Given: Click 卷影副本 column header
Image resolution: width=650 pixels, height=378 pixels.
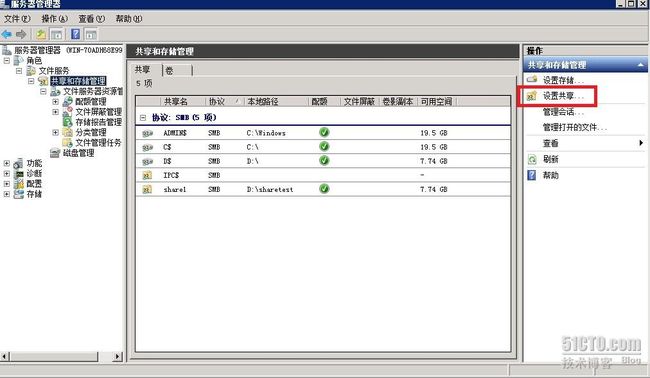Looking at the screenshot, I should (398, 102).
